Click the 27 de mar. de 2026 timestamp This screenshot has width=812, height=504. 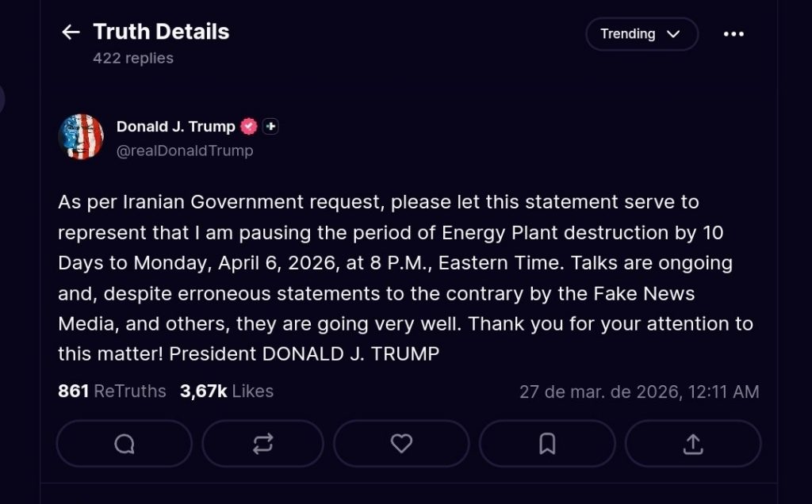point(638,392)
